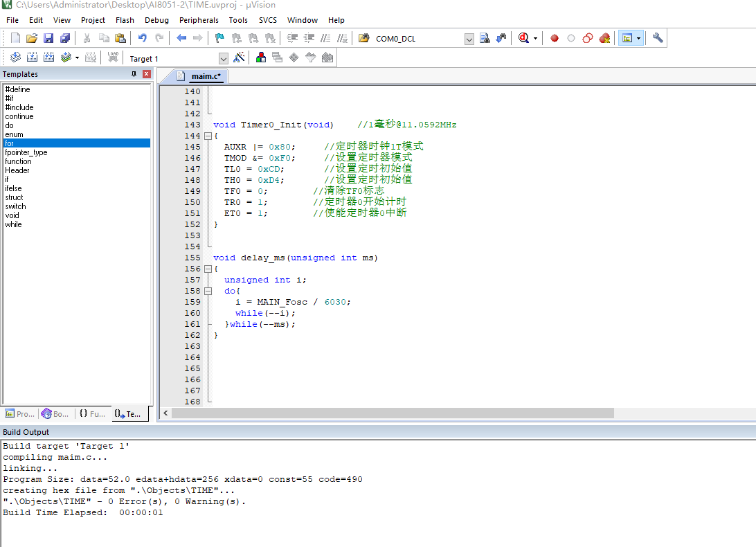Save the current file with the floppy icon
This screenshot has height=547, width=756.
[48, 38]
